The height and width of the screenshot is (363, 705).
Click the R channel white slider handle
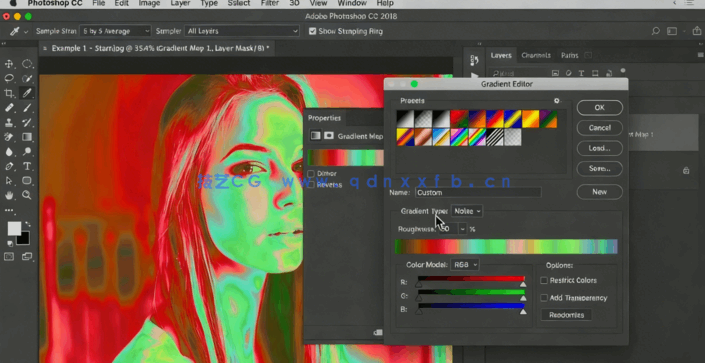pyautogui.click(x=523, y=285)
